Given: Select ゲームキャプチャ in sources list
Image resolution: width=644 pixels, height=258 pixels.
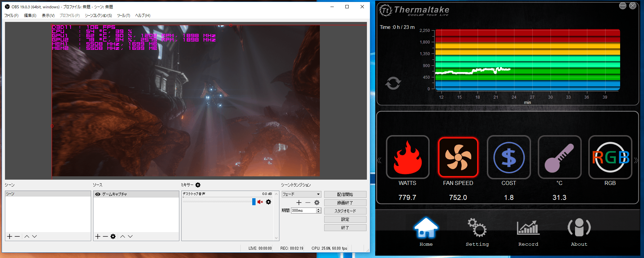Looking at the screenshot, I should (x=136, y=194).
